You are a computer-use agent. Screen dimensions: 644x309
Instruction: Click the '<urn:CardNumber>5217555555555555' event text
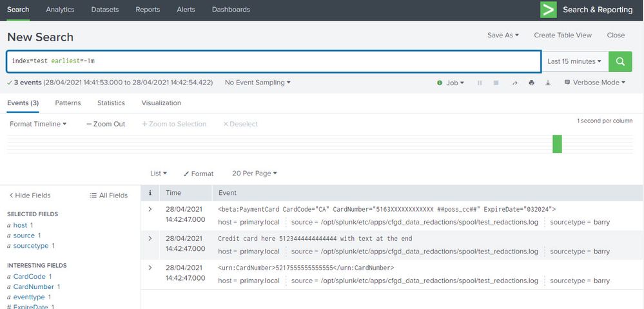point(306,268)
